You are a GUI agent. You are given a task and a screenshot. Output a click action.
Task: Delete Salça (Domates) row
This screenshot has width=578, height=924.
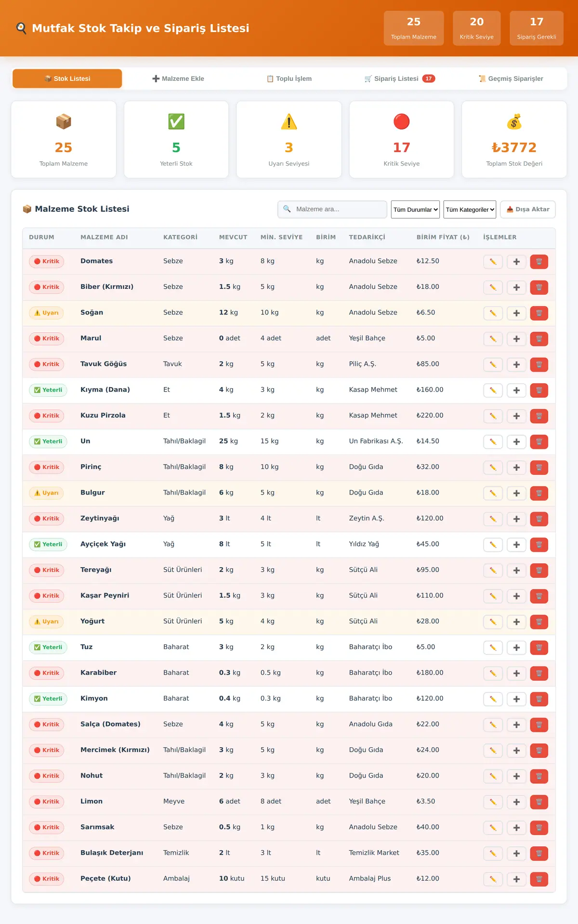[x=539, y=725]
